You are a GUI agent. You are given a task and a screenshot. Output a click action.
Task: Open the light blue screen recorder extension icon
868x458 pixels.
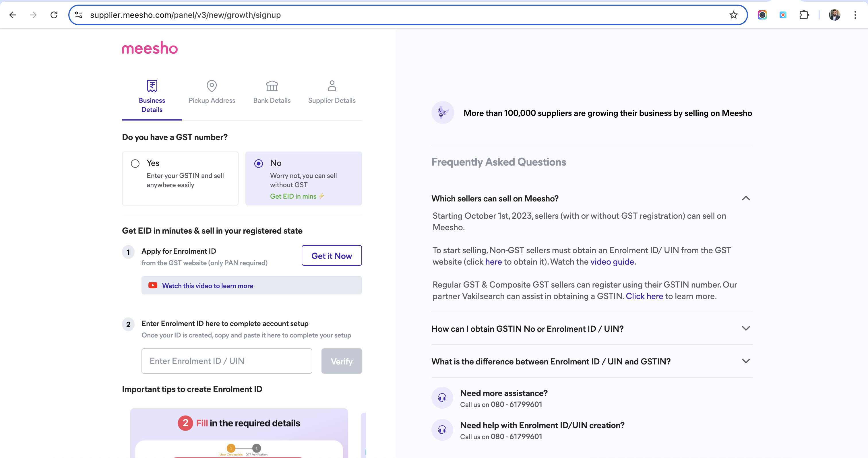coord(783,15)
